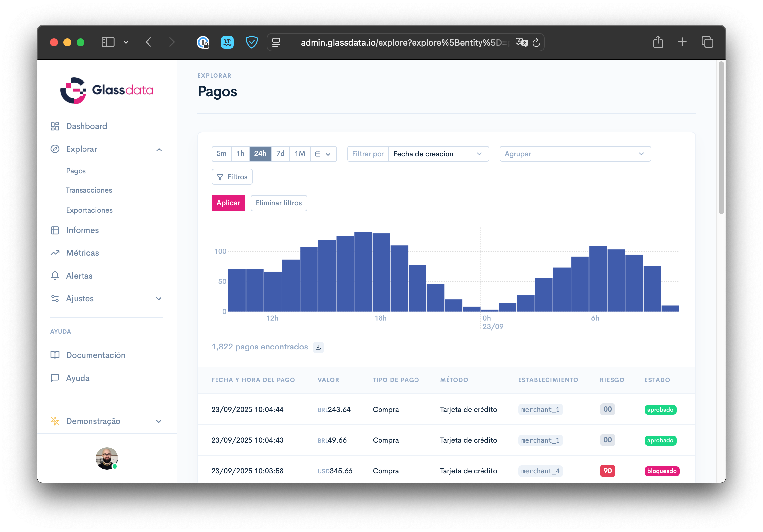Switch time range to 7d
The image size is (763, 532).
click(x=280, y=154)
